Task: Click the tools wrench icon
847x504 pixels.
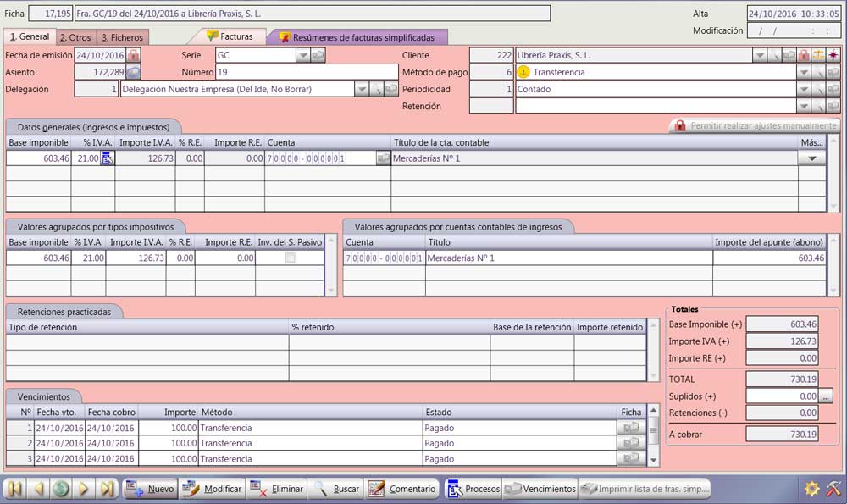Action: click(x=833, y=489)
